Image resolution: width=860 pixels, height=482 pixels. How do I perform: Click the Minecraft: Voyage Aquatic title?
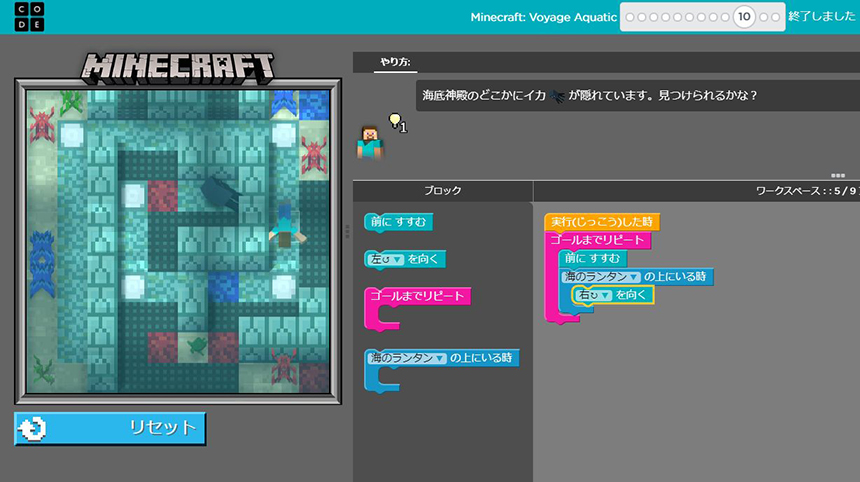click(543, 17)
